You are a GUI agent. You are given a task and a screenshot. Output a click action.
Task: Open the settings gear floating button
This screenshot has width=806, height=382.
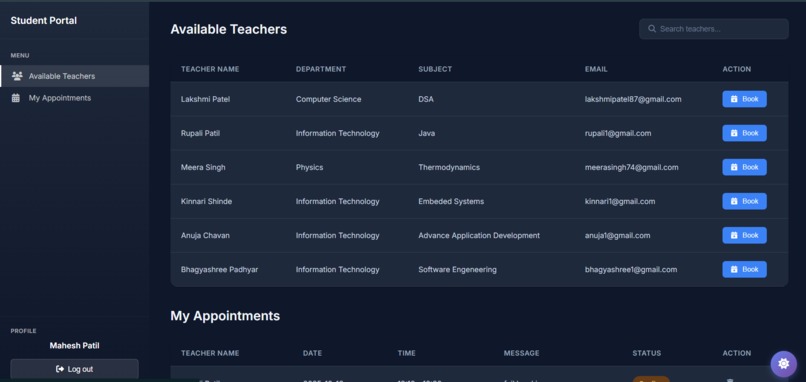pos(783,363)
